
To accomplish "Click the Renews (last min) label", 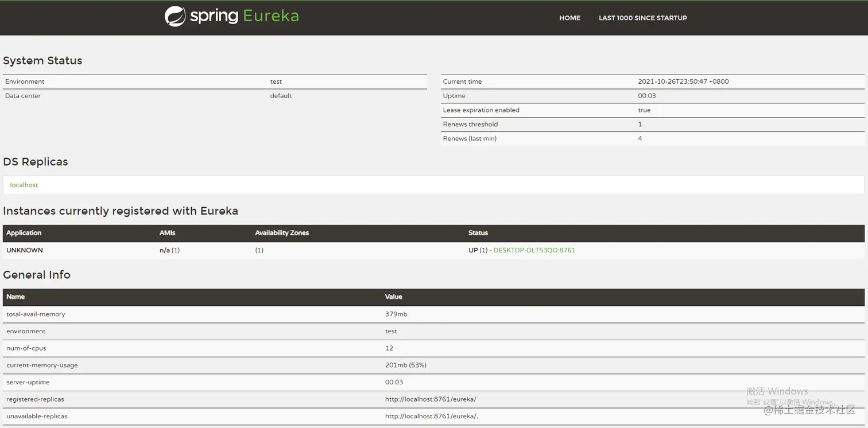I will click(470, 139).
